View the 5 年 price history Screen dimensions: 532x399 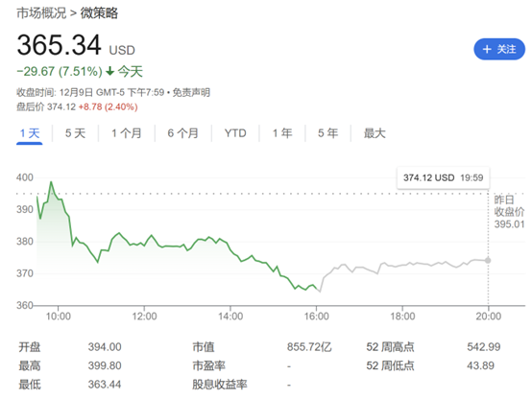coord(328,133)
